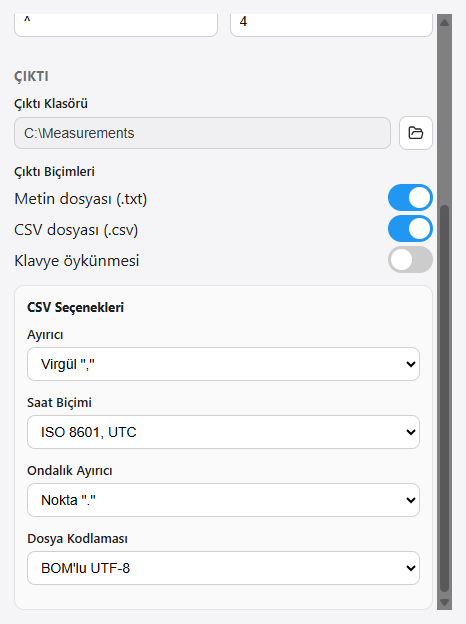Click the scrollbar track above the thumb
Image resolution: width=466 pixels, height=624 pixels.
[444, 117]
